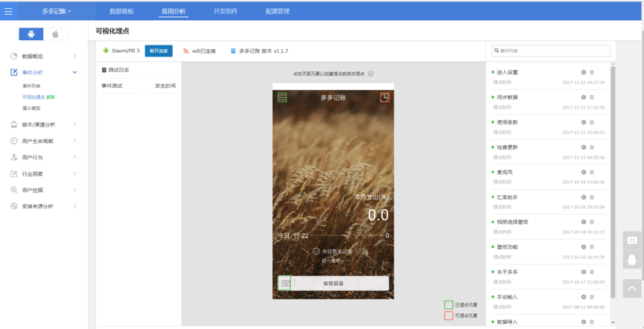Image resolution: width=644 pixels, height=329 pixels.
Task: Expand the 用户生命周期 sidebar section
Action: pos(44,141)
